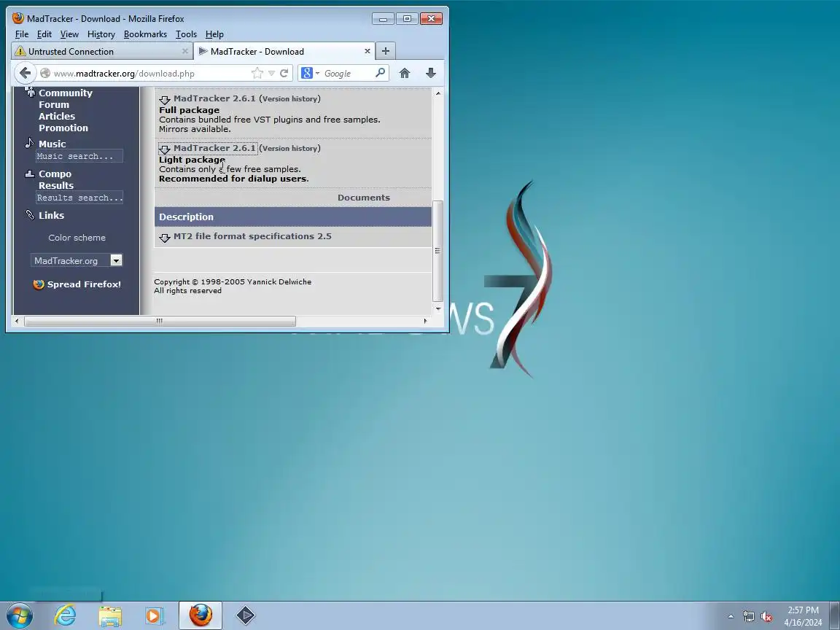Image resolution: width=840 pixels, height=630 pixels.
Task: Click the Music note sidebar icon
Action: pyautogui.click(x=29, y=143)
